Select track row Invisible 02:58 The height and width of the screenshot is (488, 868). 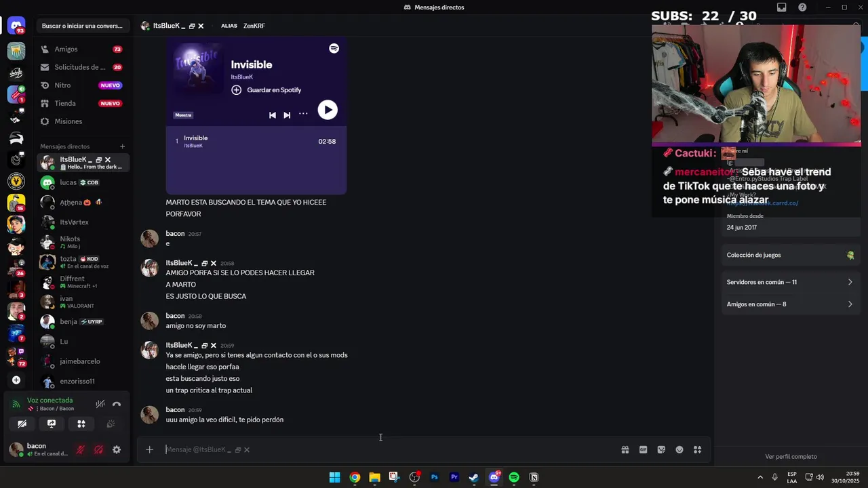(256, 141)
